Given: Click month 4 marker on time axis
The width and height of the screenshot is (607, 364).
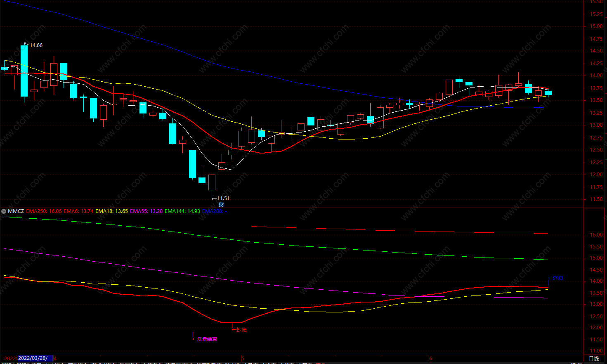Looking at the screenshot, I should (55, 358).
